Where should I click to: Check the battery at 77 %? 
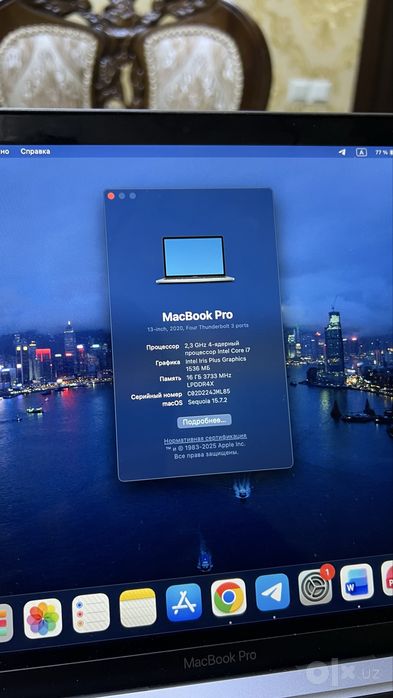(x=384, y=152)
